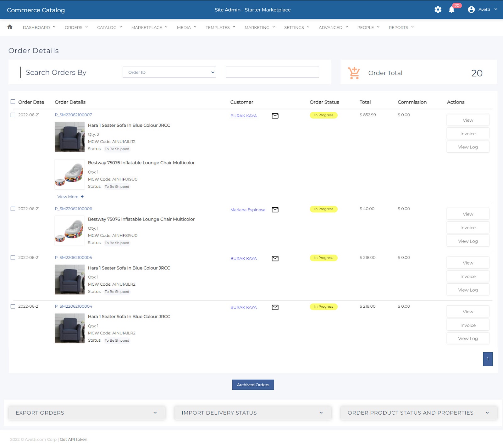
Task: Open the Order ID search dropdown
Action: (169, 72)
